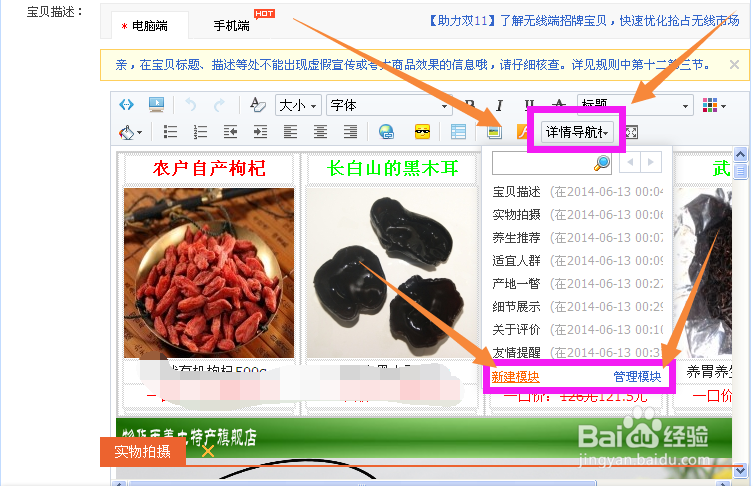
Task: Click the orange 实物拍摄 tag
Action: (x=143, y=452)
